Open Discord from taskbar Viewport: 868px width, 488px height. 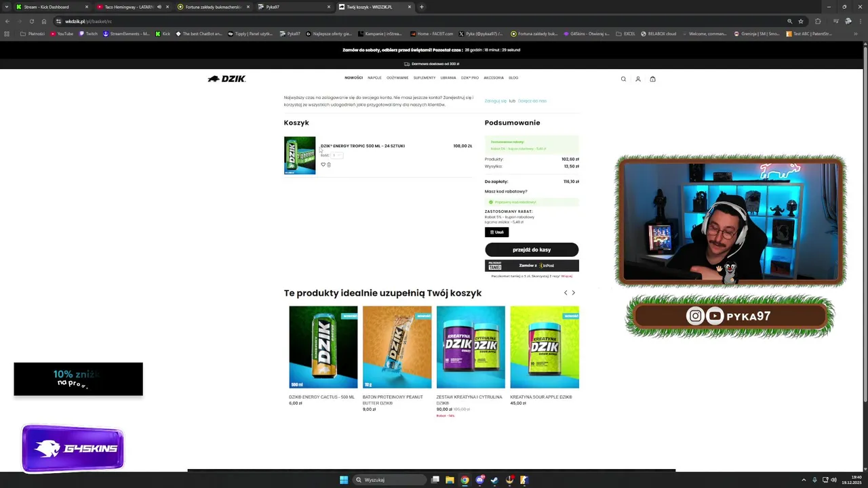point(479,480)
